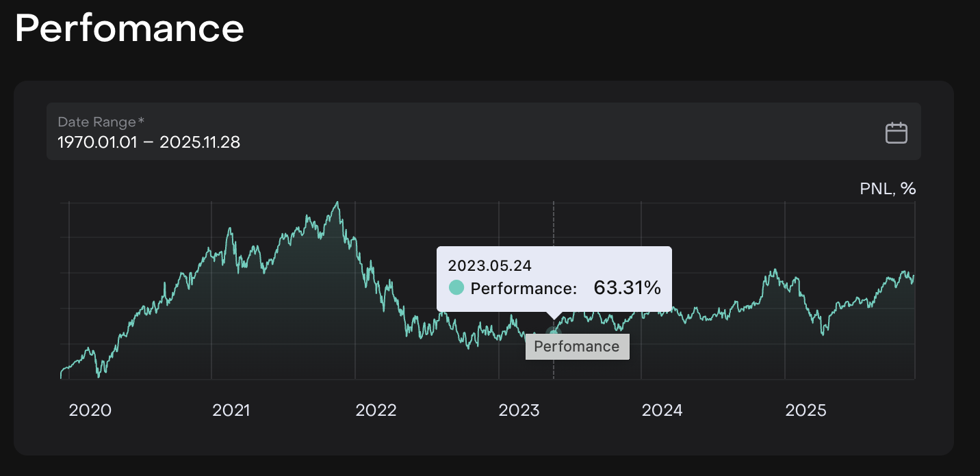Click the date range value 1970.01.01 – 2025.11.28
Image resolution: width=980 pixels, height=476 pixels.
[149, 142]
